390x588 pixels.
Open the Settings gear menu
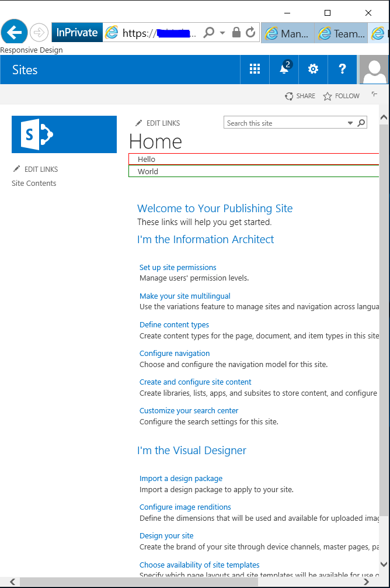(313, 69)
